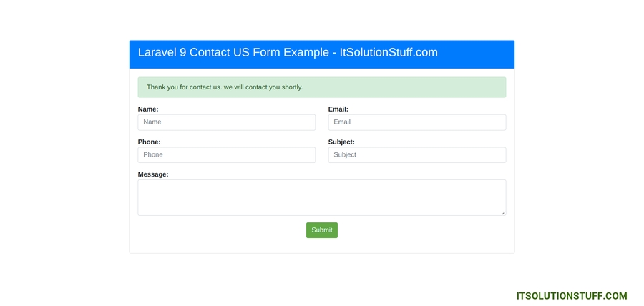Click blank card area below Submit button
Image resolution: width=644 pixels, height=306 pixels.
321,246
